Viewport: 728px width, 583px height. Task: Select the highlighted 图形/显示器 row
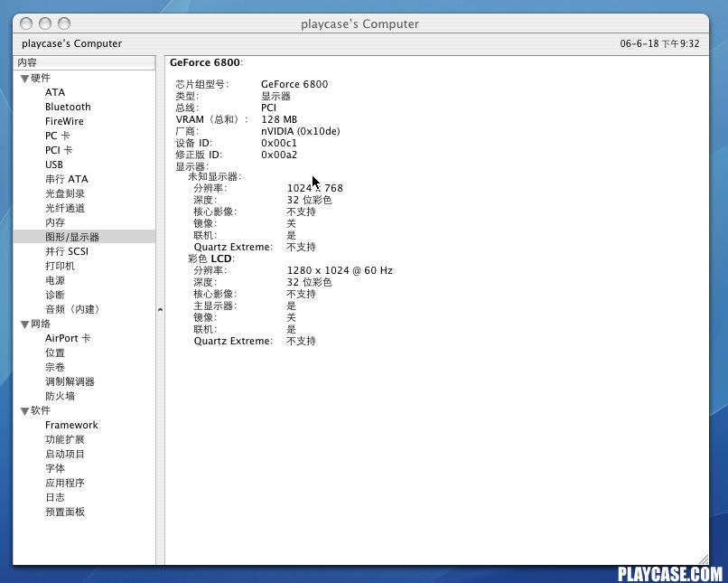coord(84,237)
